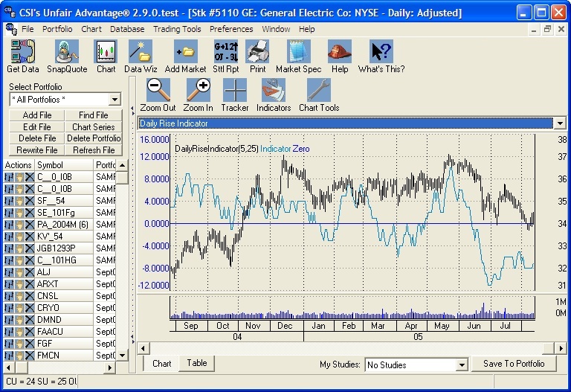Image resolution: width=571 pixels, height=392 pixels.
Task: Click the chart action icon for JGB1293P
Action: pyautogui.click(x=8, y=248)
